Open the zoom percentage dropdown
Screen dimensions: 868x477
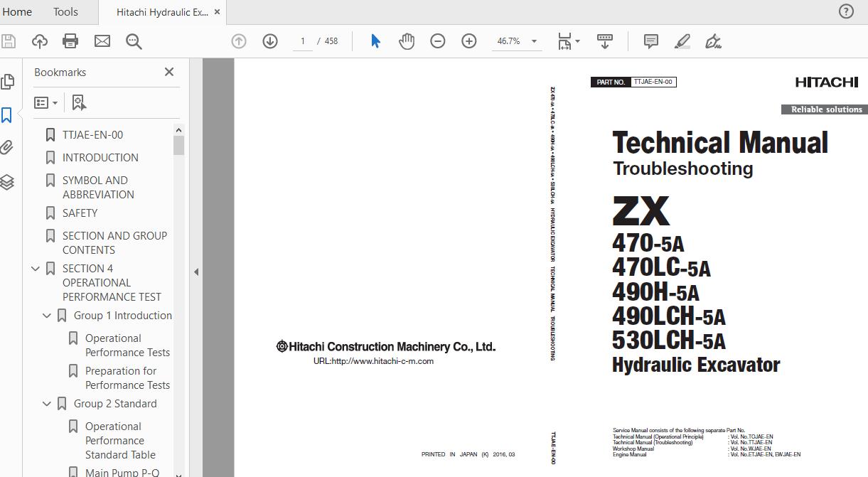(534, 41)
